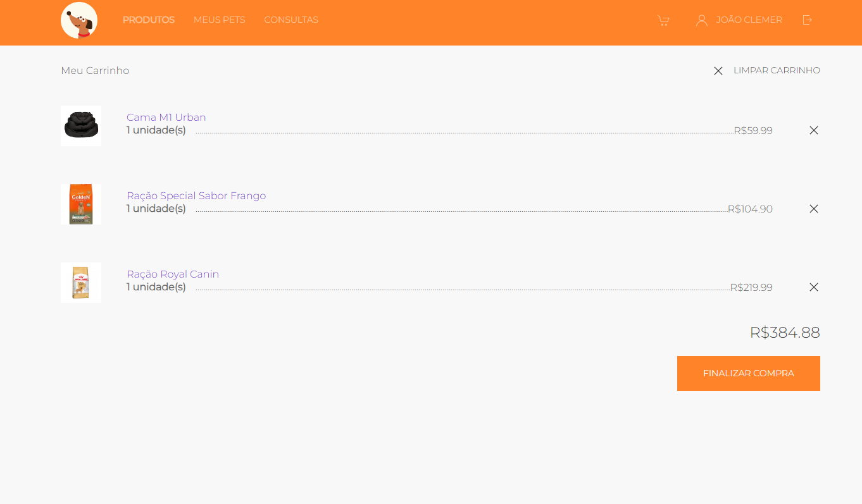Click the Golden ração bag thumbnail
The width and height of the screenshot is (862, 504).
[81, 204]
